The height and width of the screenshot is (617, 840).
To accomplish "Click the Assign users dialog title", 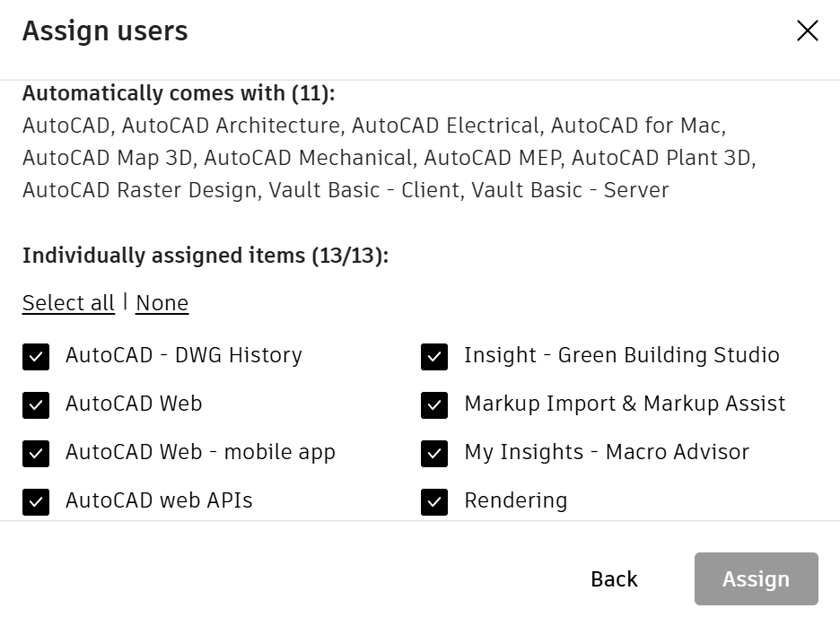I will [x=105, y=30].
